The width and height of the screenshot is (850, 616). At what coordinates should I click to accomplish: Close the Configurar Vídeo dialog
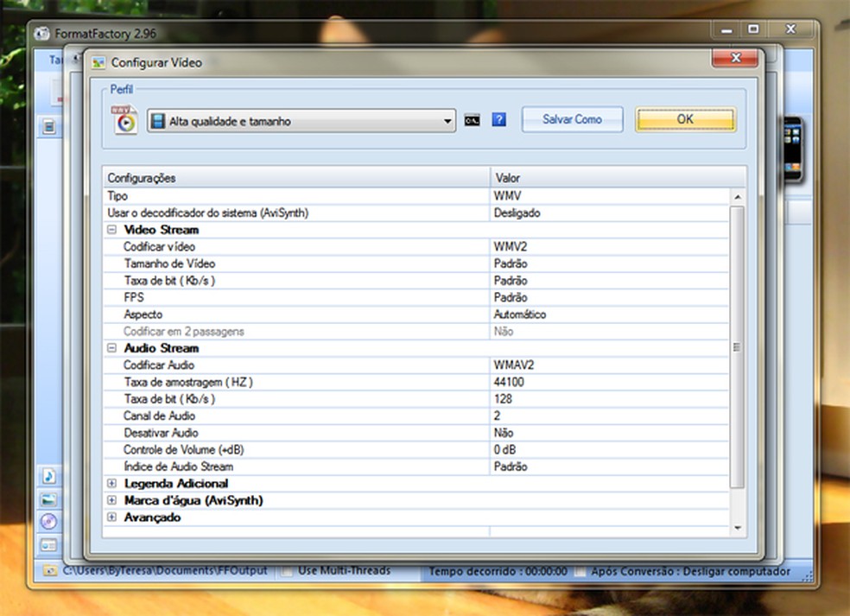(735, 58)
